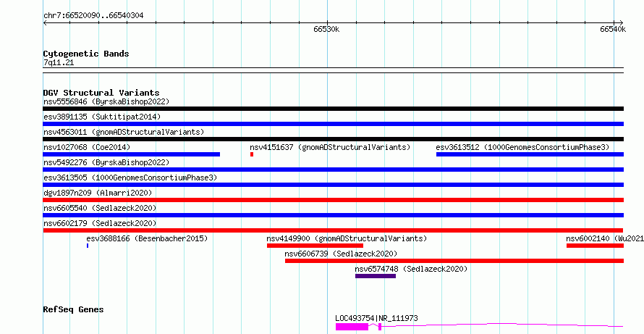Open the nsv6606739 (Sedlazeck2020) label
Screen dimensions: 644x334
[x=341, y=254]
